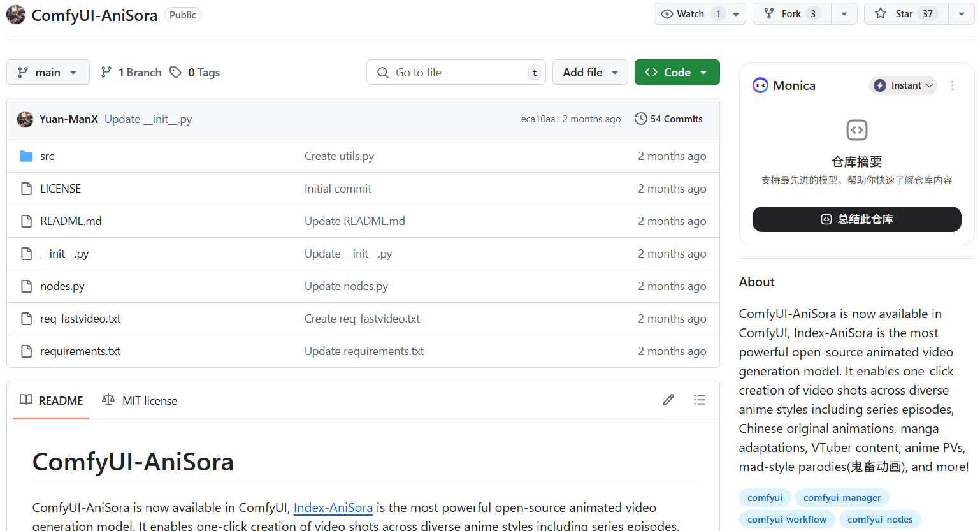Screen dimensions: 980x531
Task: Click the Monica logo icon
Action: point(760,85)
